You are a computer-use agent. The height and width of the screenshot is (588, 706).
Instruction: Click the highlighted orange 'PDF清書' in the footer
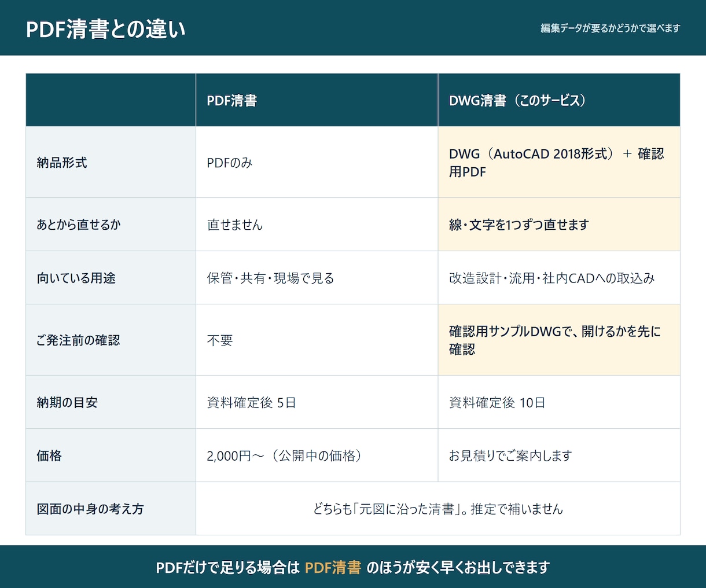click(333, 567)
